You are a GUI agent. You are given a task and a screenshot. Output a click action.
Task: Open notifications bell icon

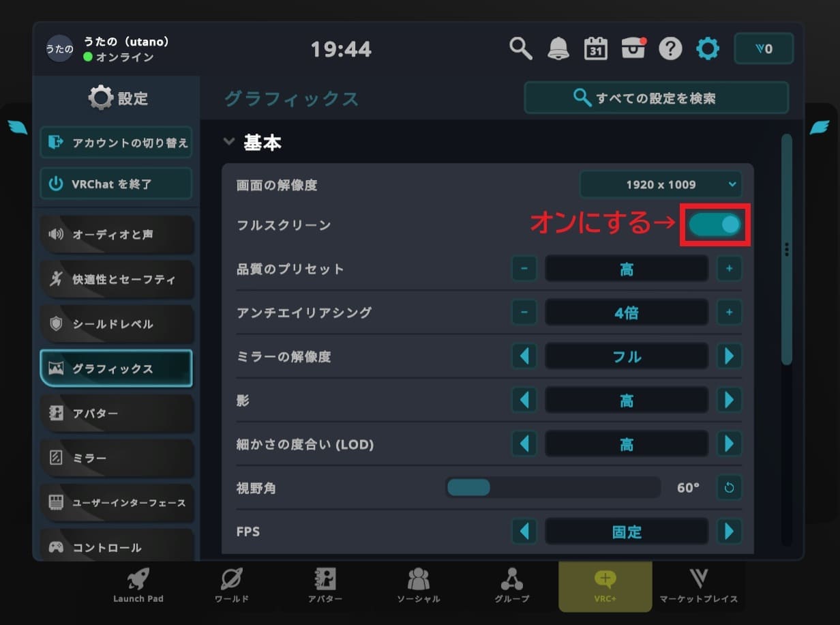[558, 48]
